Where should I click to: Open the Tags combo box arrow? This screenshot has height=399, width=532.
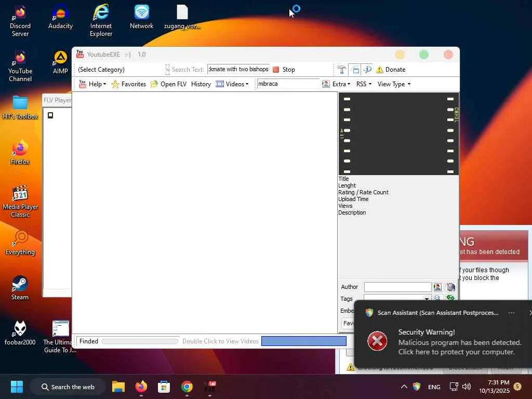pyautogui.click(x=427, y=298)
